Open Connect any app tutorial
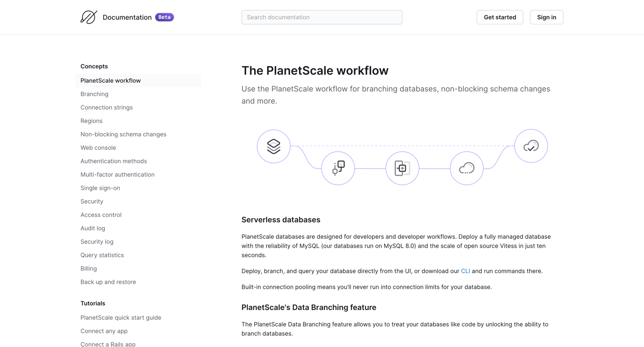This screenshot has height=347, width=644. [x=104, y=331]
